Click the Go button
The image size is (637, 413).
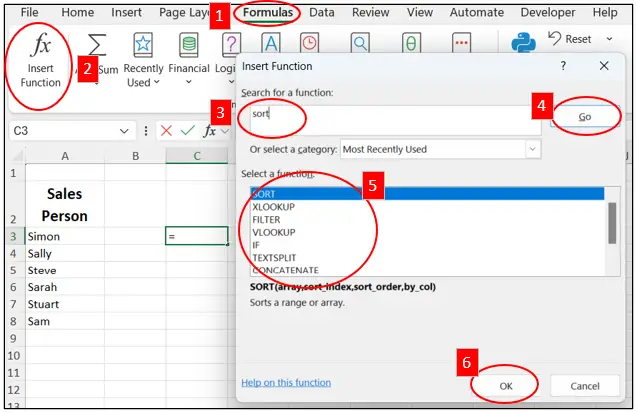click(x=585, y=117)
